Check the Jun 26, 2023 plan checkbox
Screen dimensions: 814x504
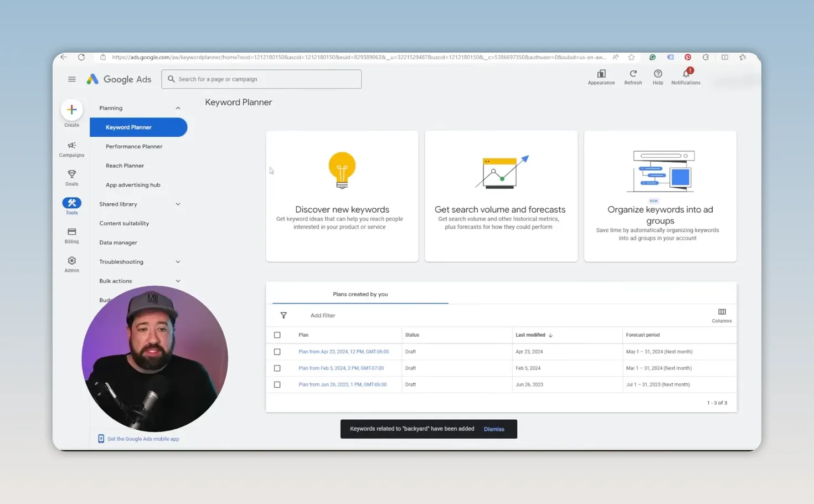(277, 384)
